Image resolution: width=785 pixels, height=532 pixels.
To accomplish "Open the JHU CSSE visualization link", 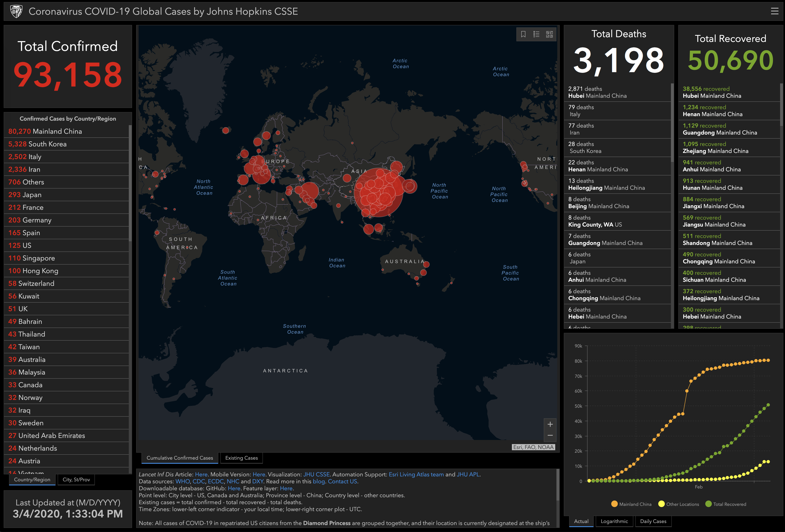I will click(316, 474).
